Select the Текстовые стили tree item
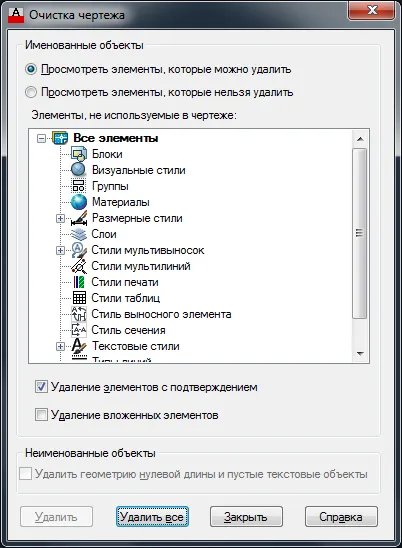Image resolution: width=402 pixels, height=548 pixels. point(136,346)
